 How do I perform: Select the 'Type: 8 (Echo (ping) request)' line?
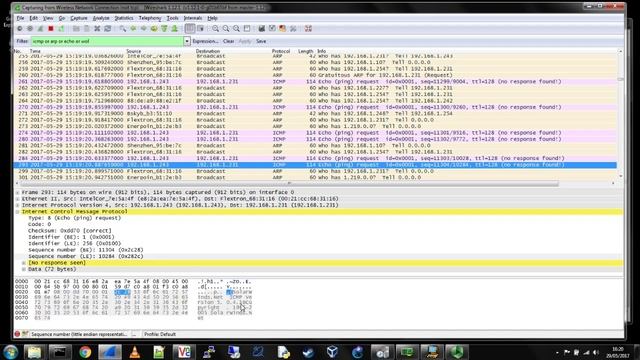click(x=74, y=218)
